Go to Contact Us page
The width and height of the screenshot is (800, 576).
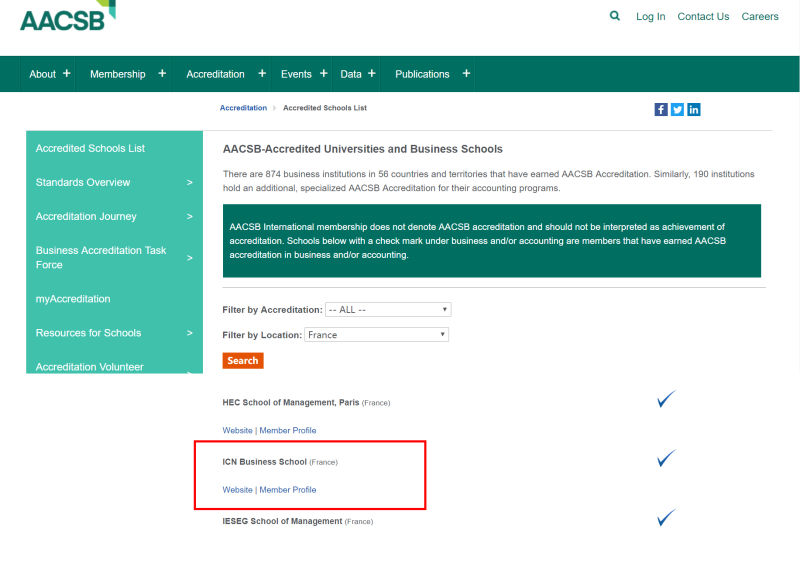[703, 16]
